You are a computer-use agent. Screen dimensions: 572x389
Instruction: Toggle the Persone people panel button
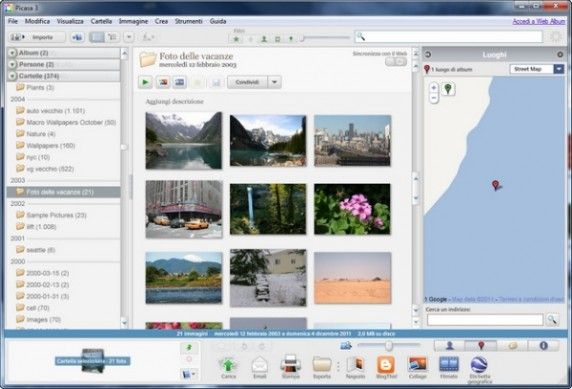point(449,346)
